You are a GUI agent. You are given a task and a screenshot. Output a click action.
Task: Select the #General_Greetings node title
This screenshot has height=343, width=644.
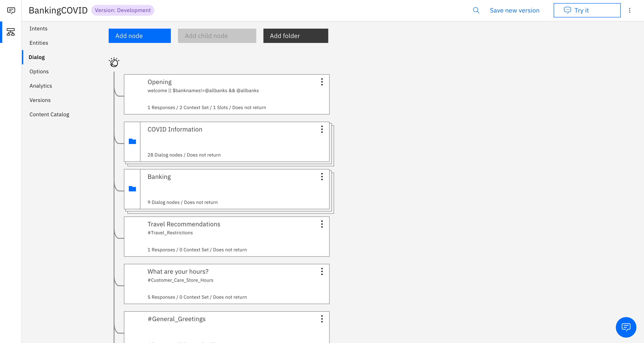click(176, 319)
